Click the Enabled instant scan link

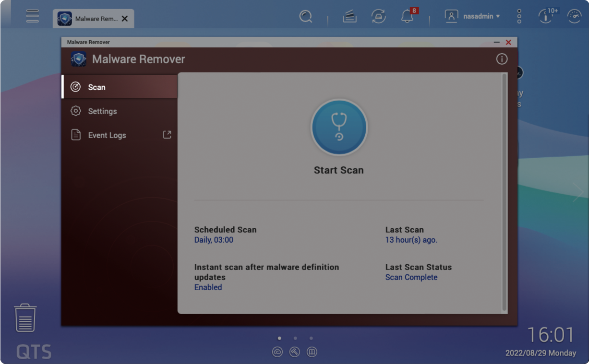pyautogui.click(x=208, y=287)
